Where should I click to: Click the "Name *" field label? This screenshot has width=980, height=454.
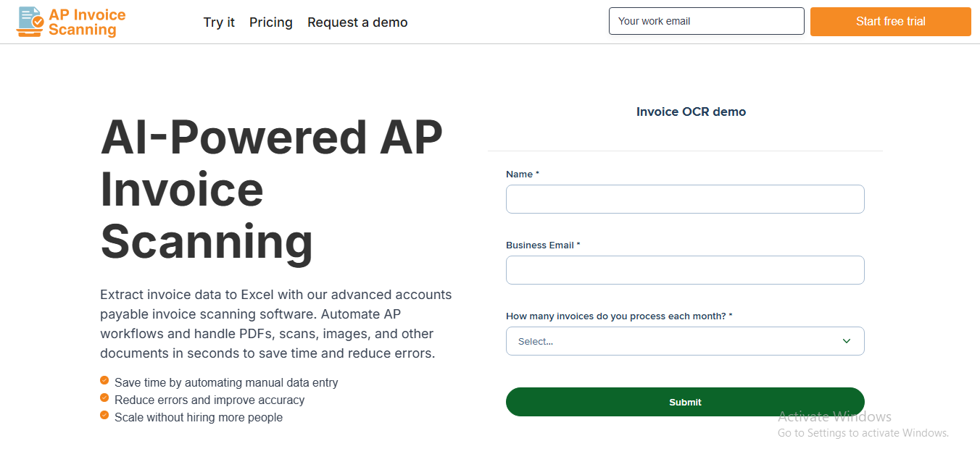(x=522, y=175)
